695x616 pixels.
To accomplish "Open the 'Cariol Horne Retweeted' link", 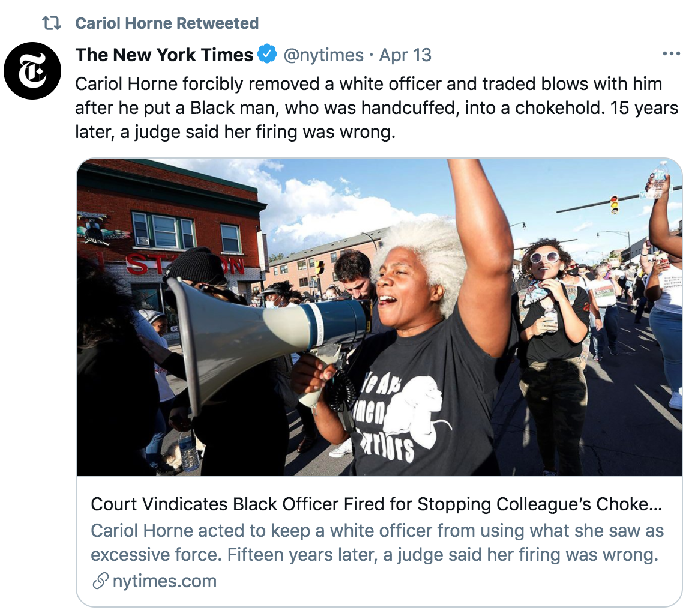I will tap(167, 23).
